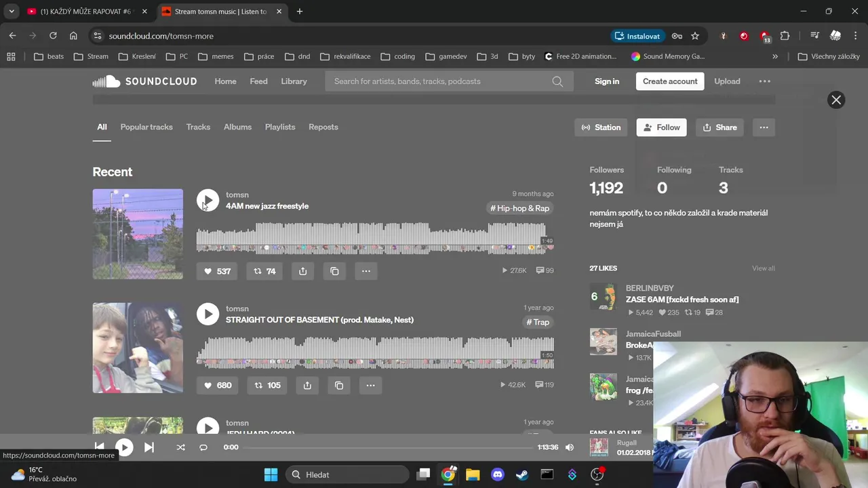This screenshot has width=868, height=488.
Task: Open more options for STRAIGHT OUT OF BASEMENT
Action: click(370, 385)
